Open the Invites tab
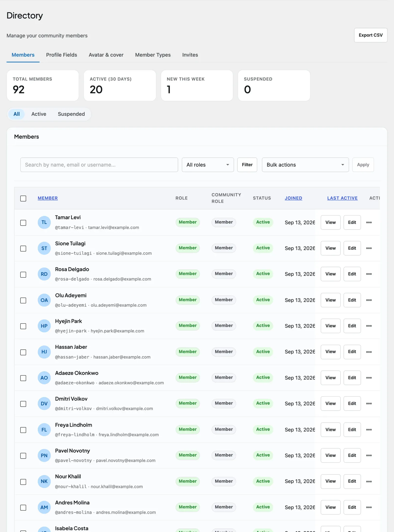The image size is (394, 532). tap(190, 55)
